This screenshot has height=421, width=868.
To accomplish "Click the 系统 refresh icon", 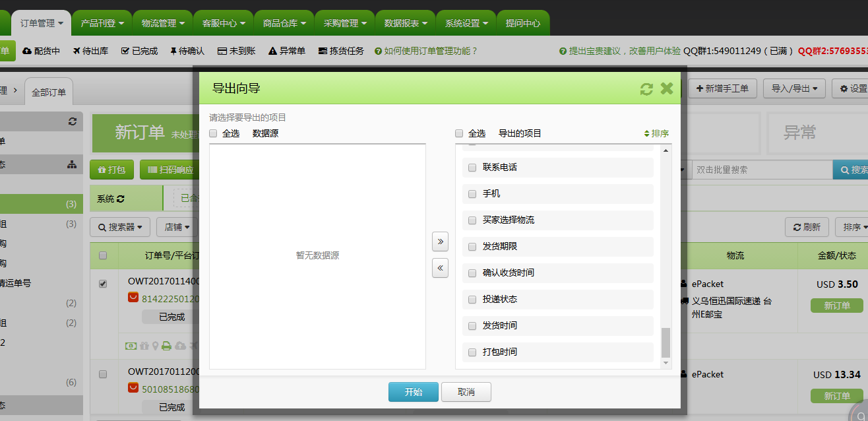I will tap(121, 199).
